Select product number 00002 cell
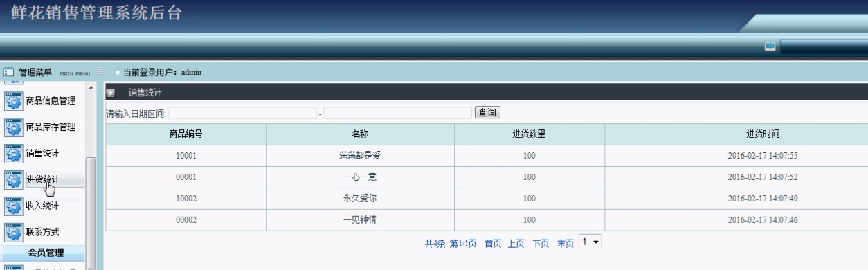Screen dimensions: 868x270 tap(186, 220)
